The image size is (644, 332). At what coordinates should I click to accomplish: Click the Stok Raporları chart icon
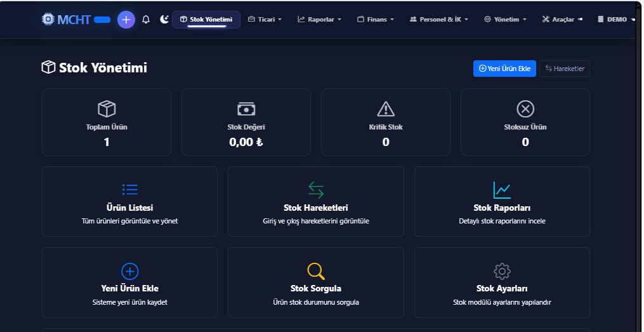click(x=502, y=190)
